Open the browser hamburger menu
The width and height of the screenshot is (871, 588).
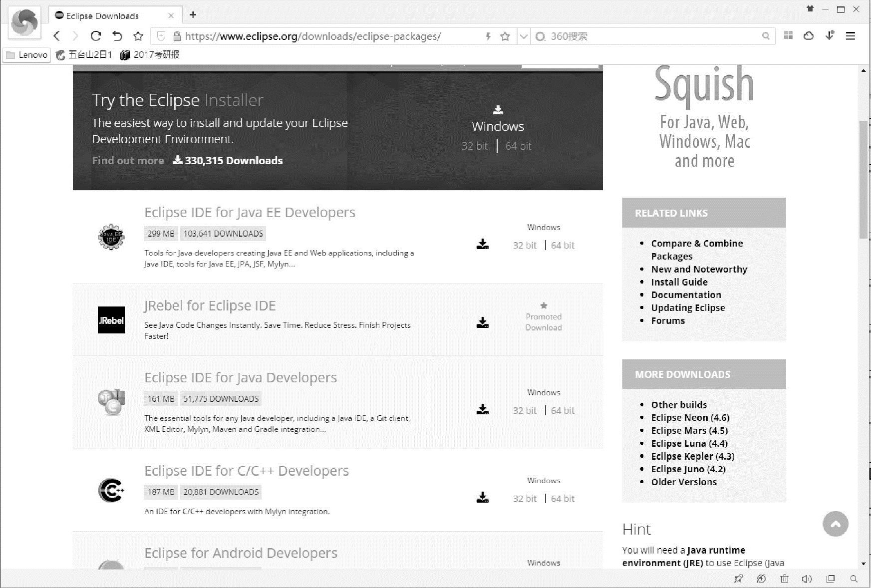click(x=851, y=35)
